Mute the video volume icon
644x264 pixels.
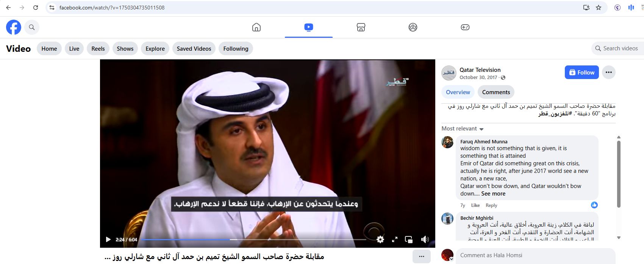[x=425, y=239]
